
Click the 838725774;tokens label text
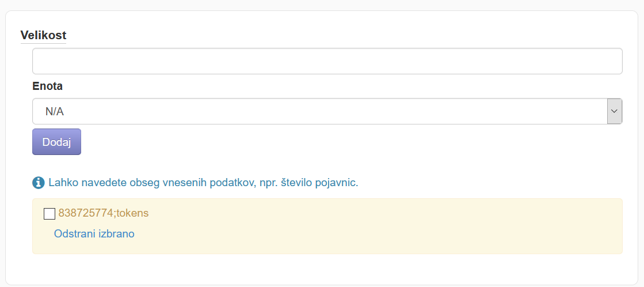pyautogui.click(x=104, y=213)
